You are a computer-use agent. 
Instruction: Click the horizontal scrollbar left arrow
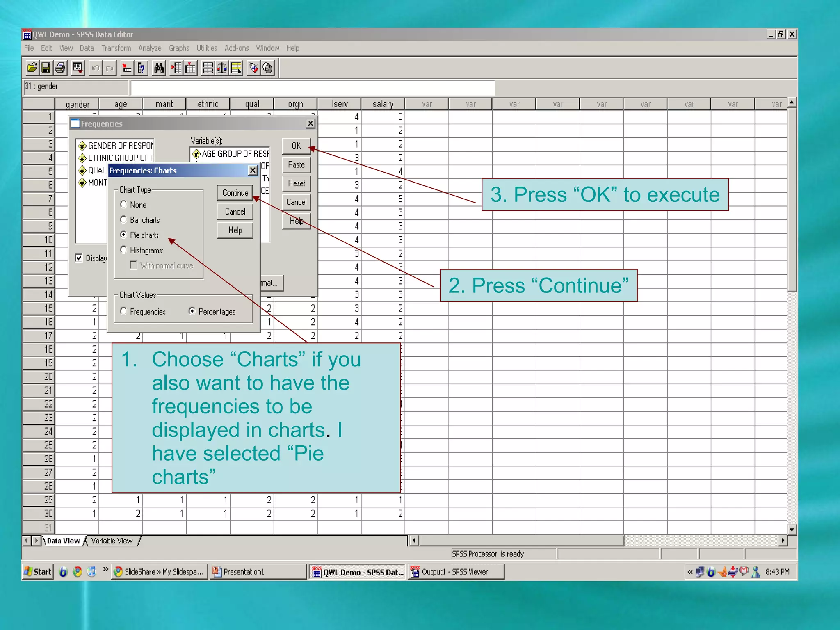click(x=414, y=541)
